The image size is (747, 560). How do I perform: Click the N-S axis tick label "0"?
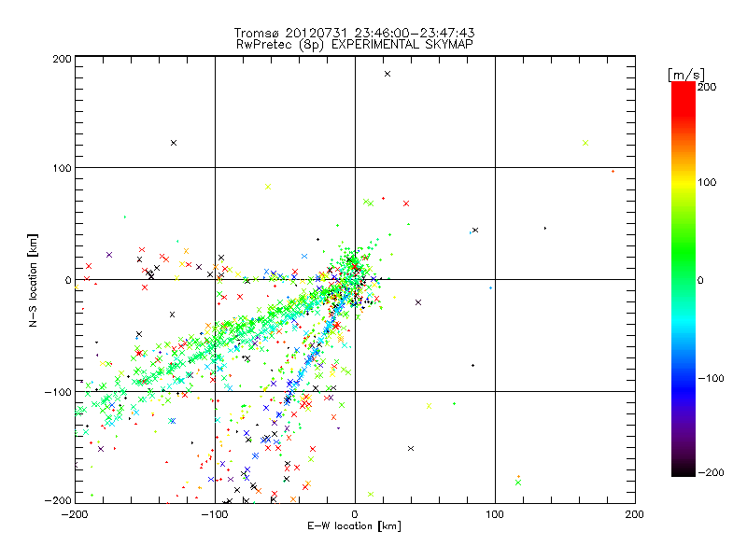coord(68,280)
